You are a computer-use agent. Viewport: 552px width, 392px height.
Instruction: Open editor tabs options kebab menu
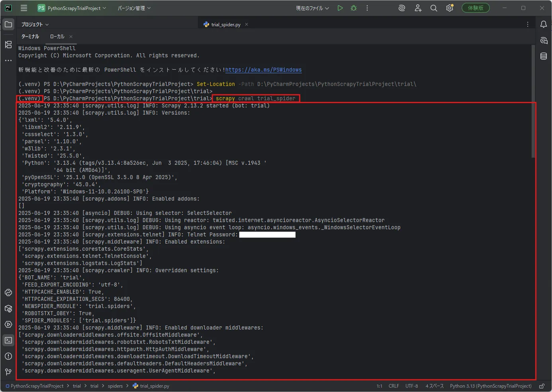528,24
